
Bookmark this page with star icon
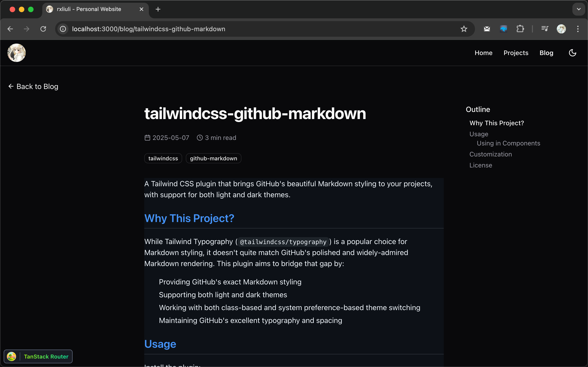[x=464, y=29]
